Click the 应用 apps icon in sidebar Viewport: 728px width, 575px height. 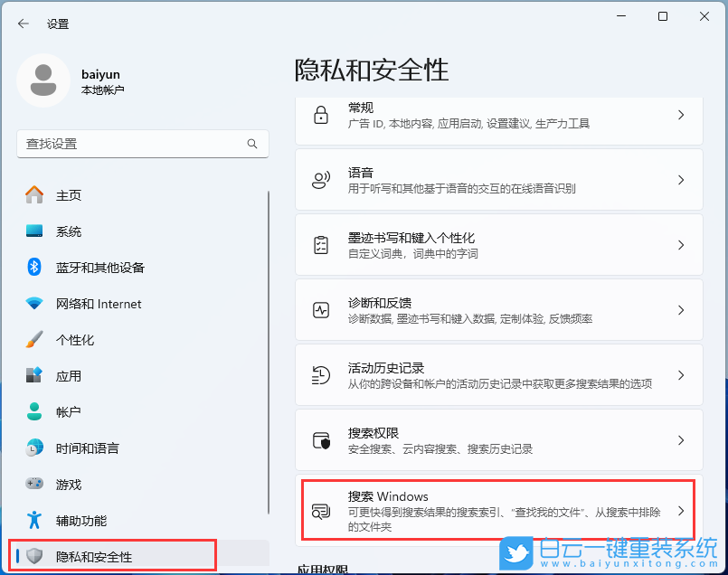click(34, 376)
